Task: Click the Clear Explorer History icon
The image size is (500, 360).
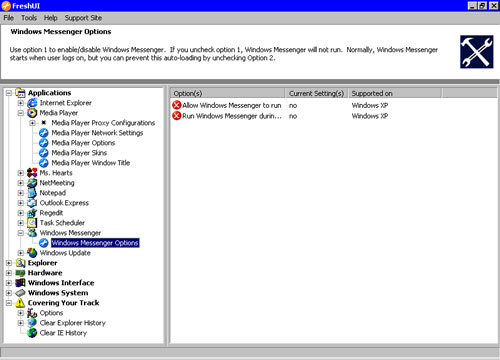Action: [32, 323]
